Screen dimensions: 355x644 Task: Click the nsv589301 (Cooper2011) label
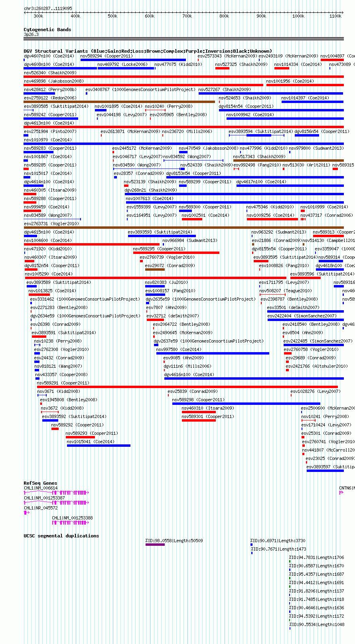pos(208,416)
